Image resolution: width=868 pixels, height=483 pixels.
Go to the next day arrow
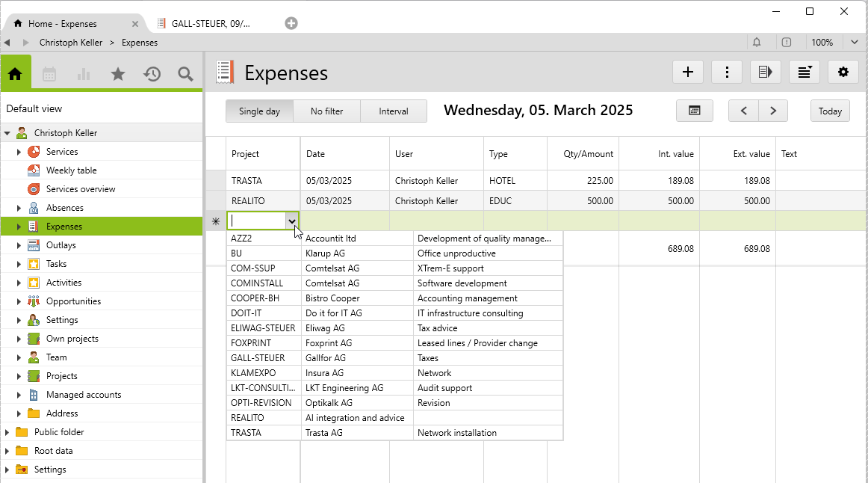(773, 111)
